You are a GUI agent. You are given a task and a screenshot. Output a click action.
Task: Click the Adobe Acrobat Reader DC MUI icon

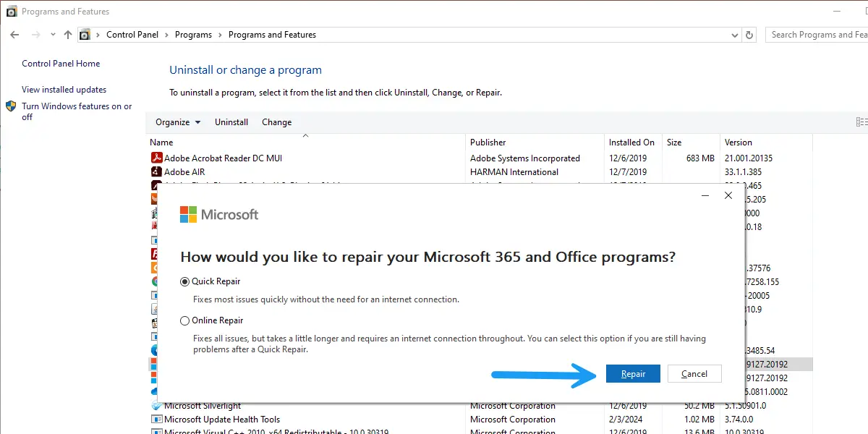point(156,158)
